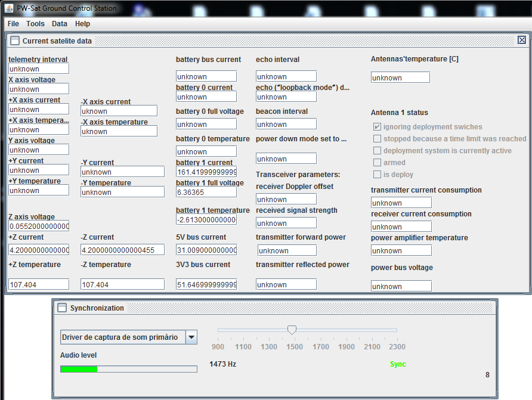Click the battery 1 full voltage 6.36365 field

pyautogui.click(x=206, y=192)
